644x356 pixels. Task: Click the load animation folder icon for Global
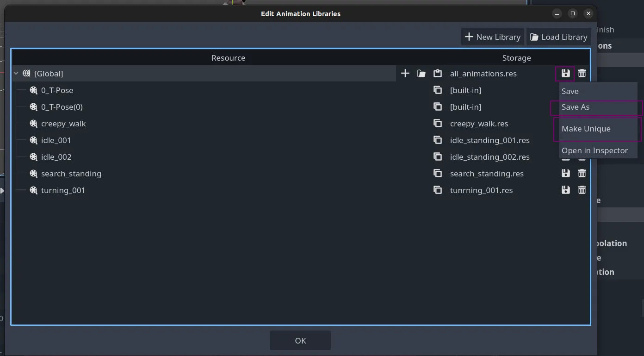click(x=421, y=74)
